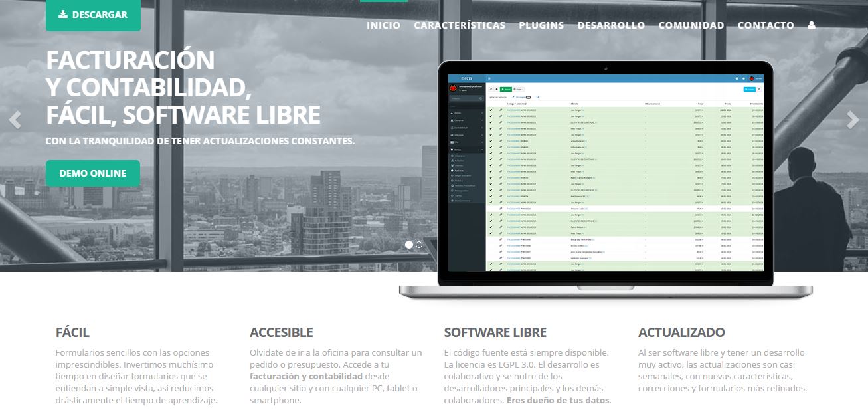Image resolution: width=868 pixels, height=420 pixels.
Task: Select CONTACTO in the top navigation
Action: pyautogui.click(x=766, y=25)
